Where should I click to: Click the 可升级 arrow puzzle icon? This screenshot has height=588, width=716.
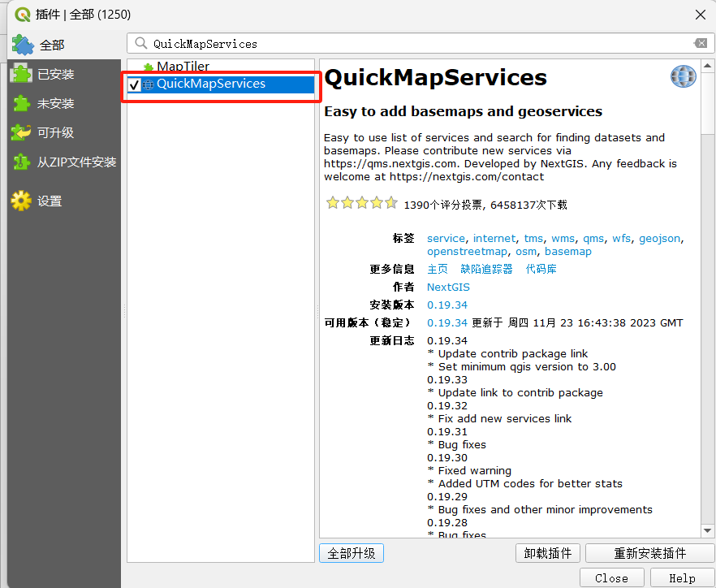pos(21,132)
